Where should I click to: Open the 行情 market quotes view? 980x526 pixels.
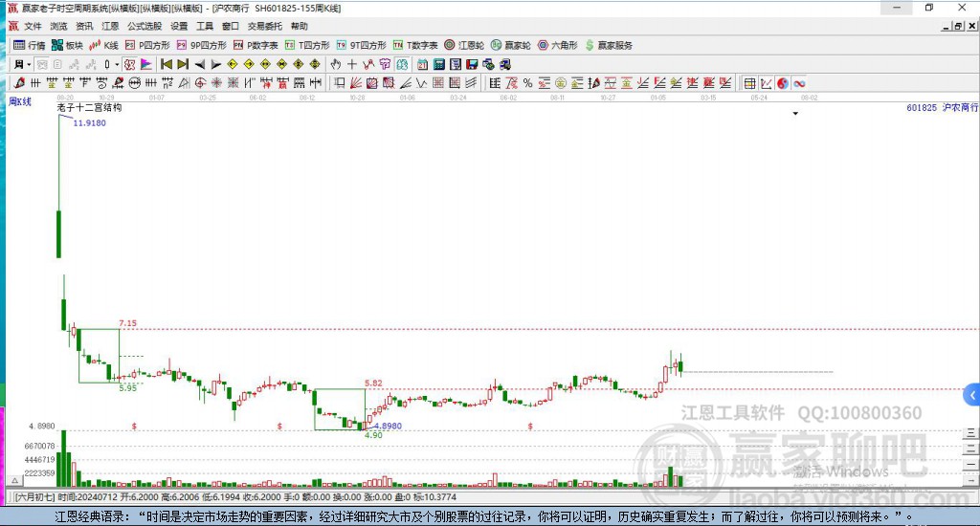click(30, 45)
